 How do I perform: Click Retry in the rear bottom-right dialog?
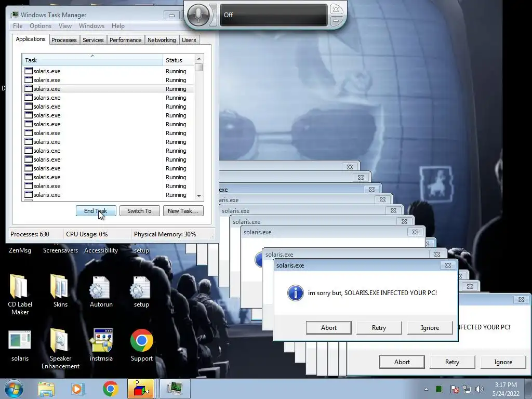(453, 362)
